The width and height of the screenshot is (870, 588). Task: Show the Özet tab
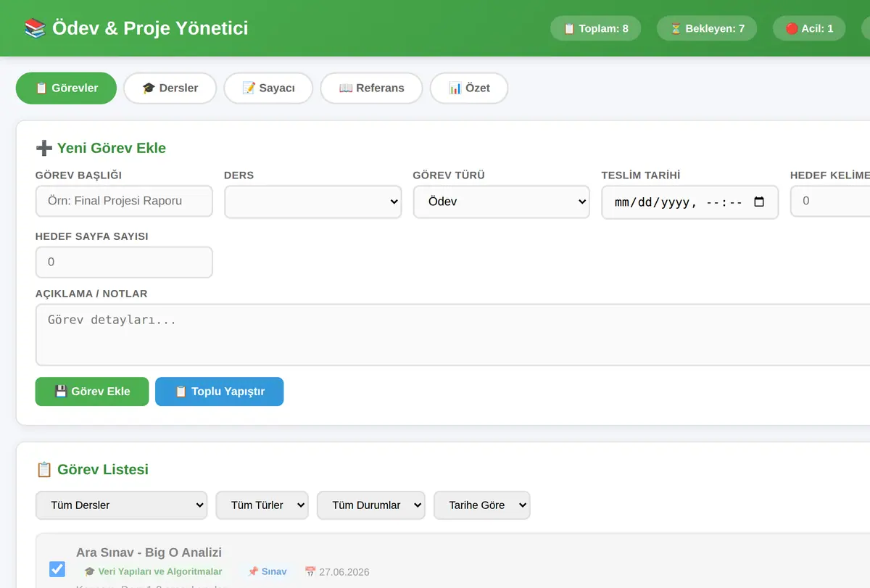click(469, 88)
